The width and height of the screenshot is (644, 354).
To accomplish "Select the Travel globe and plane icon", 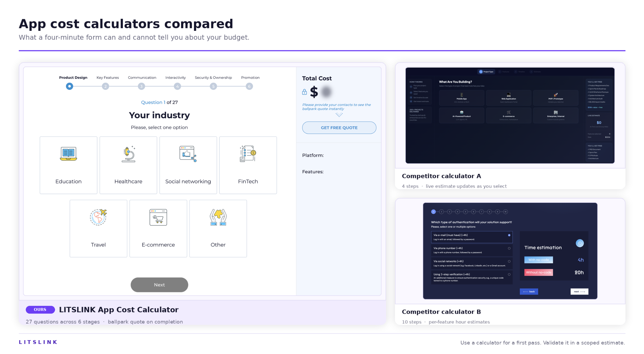I will pos(98,217).
